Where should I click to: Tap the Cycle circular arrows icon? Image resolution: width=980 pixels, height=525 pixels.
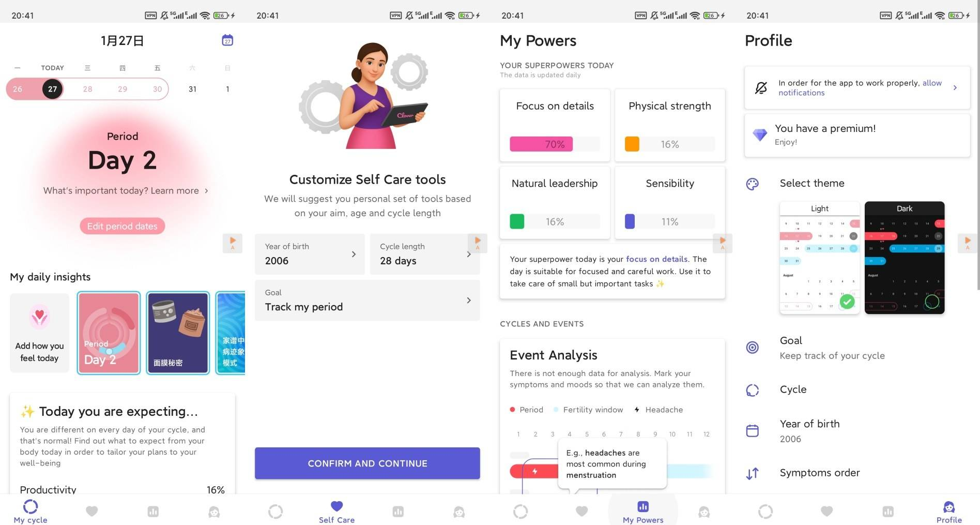(x=753, y=390)
